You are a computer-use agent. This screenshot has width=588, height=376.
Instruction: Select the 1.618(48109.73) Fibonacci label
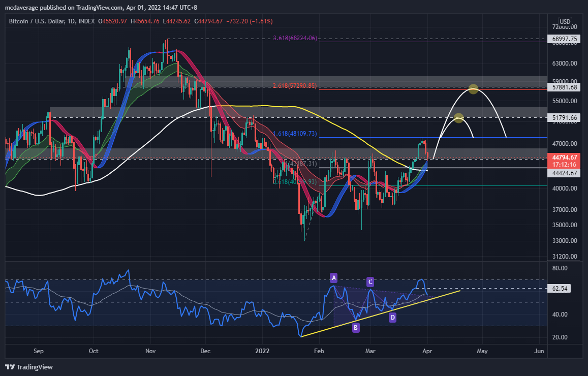point(295,134)
